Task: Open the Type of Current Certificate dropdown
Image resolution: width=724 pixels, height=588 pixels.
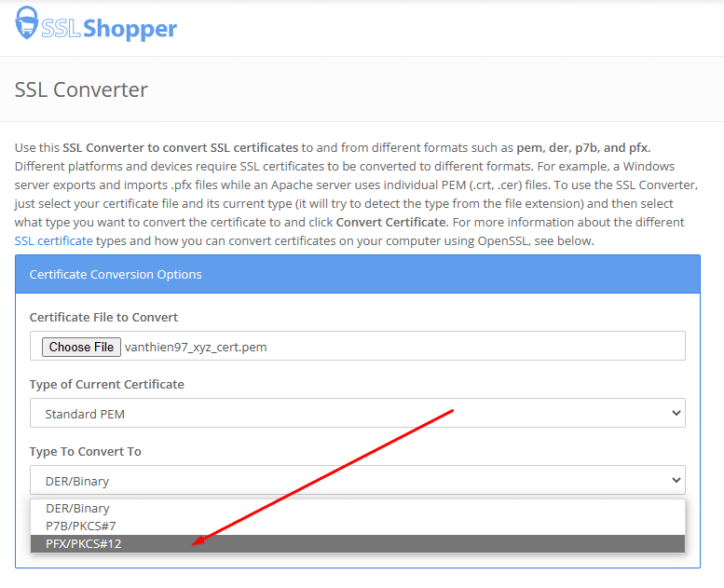Action: coord(358,413)
